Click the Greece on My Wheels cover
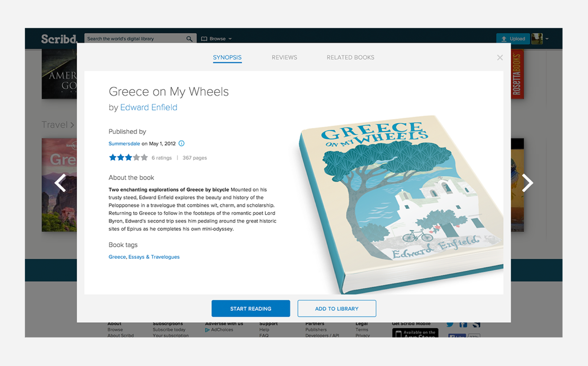 coord(401,204)
